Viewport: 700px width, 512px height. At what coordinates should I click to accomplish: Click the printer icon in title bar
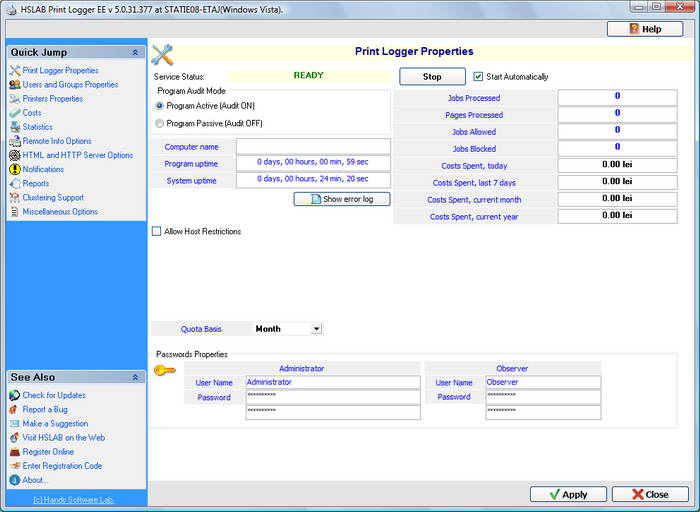tap(11, 9)
